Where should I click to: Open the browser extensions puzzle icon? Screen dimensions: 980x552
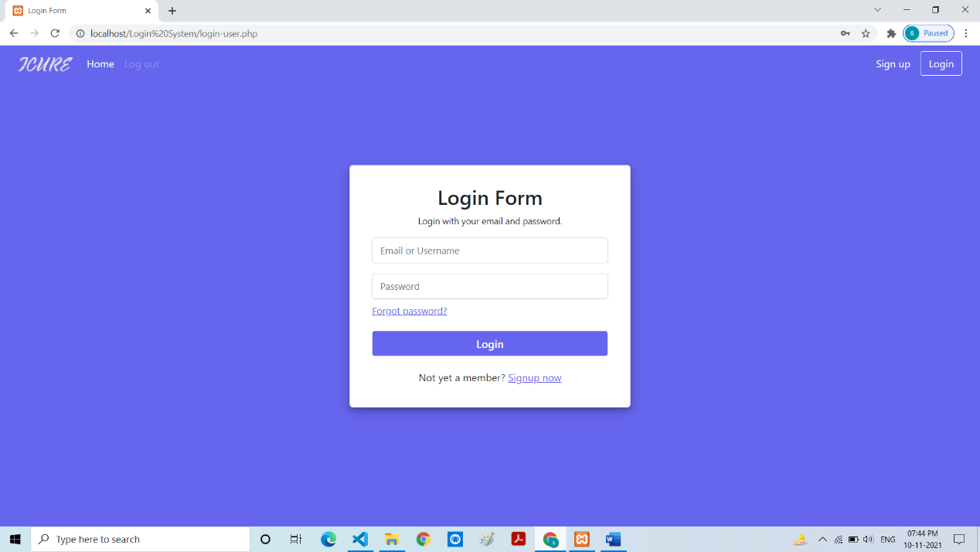click(x=891, y=33)
